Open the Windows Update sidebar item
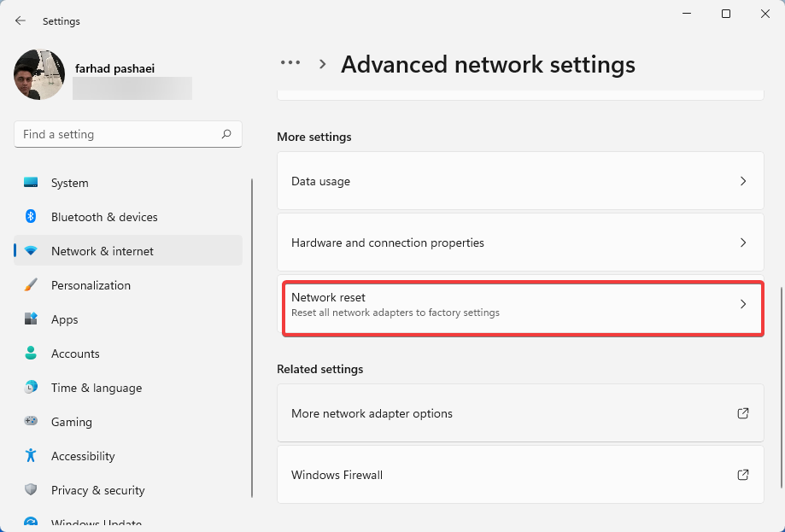785x532 pixels. coord(96,523)
